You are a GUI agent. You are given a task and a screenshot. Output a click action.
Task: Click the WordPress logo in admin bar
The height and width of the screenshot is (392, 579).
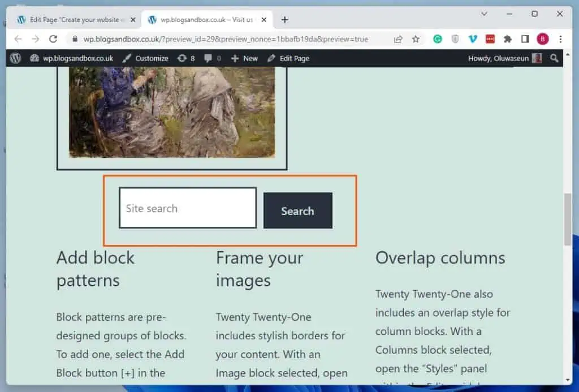[x=15, y=58]
